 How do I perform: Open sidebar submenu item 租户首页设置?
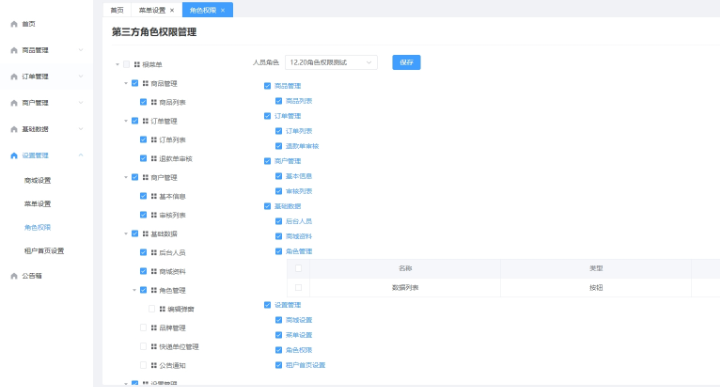[x=44, y=251]
